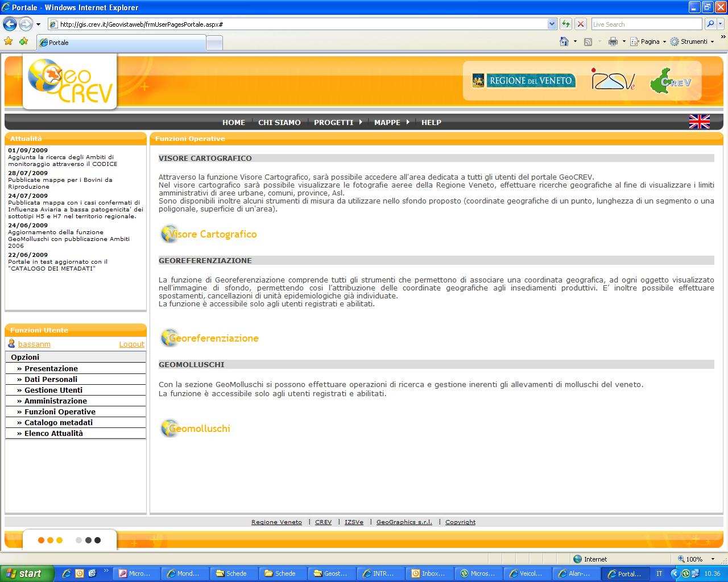Open Catalogo metadati option
The width and height of the screenshot is (728, 582).
pos(76,422)
